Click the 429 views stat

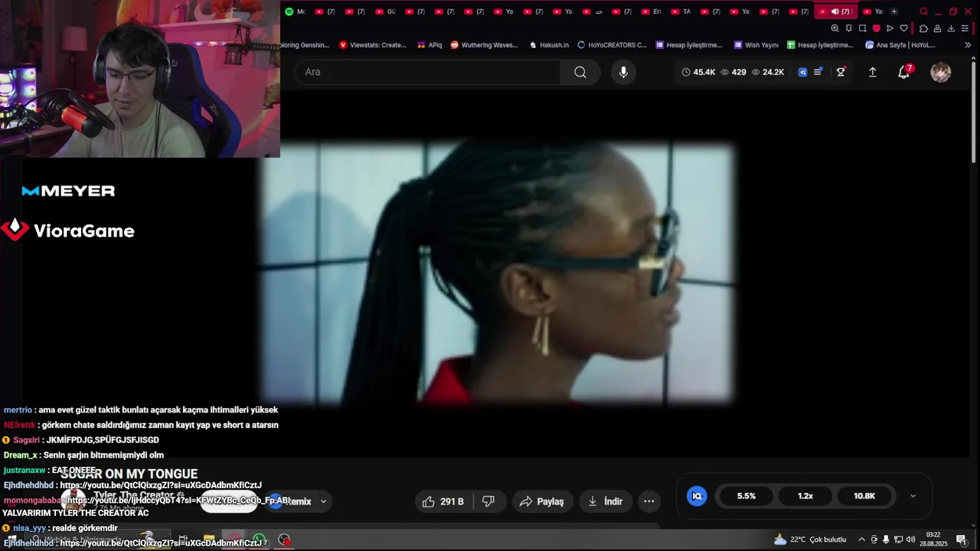tap(733, 72)
